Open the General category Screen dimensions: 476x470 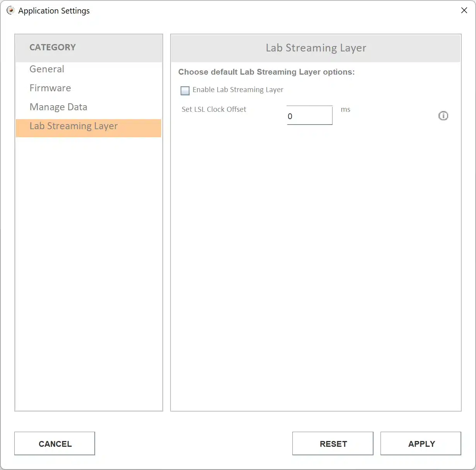tap(89, 69)
